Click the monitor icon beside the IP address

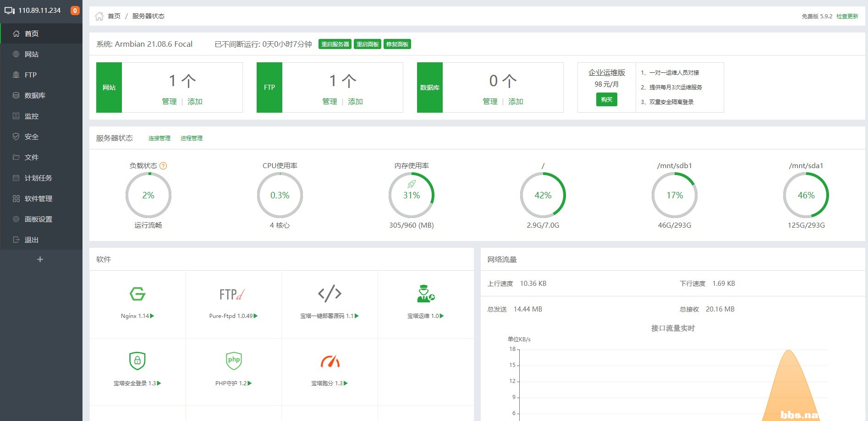(10, 11)
